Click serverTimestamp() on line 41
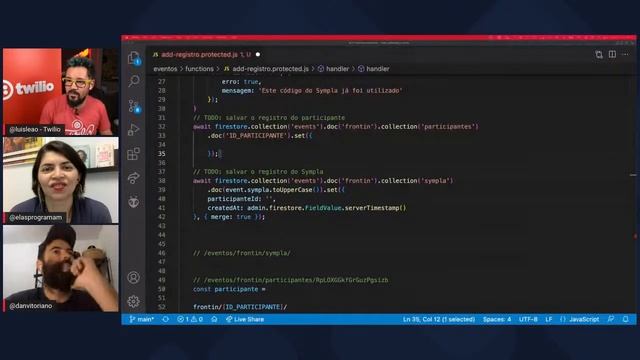 376,208
